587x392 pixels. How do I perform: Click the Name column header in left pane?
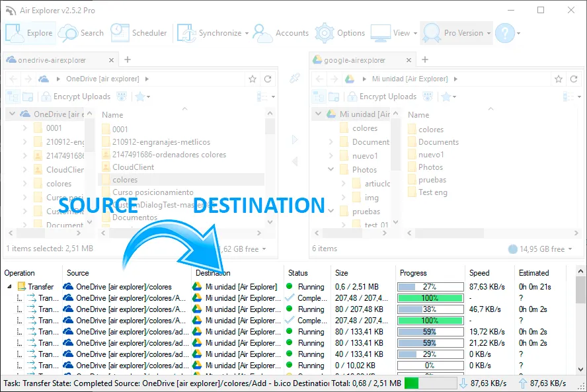[112, 115]
